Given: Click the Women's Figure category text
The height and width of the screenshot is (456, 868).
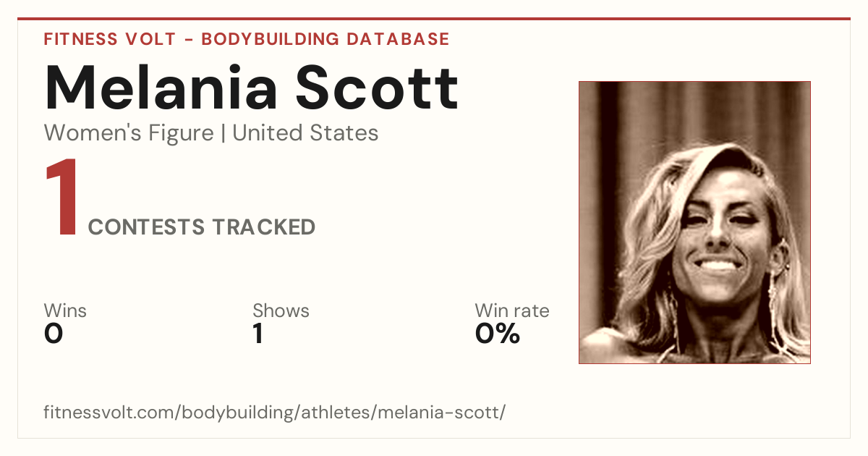Looking at the screenshot, I should click(x=129, y=133).
